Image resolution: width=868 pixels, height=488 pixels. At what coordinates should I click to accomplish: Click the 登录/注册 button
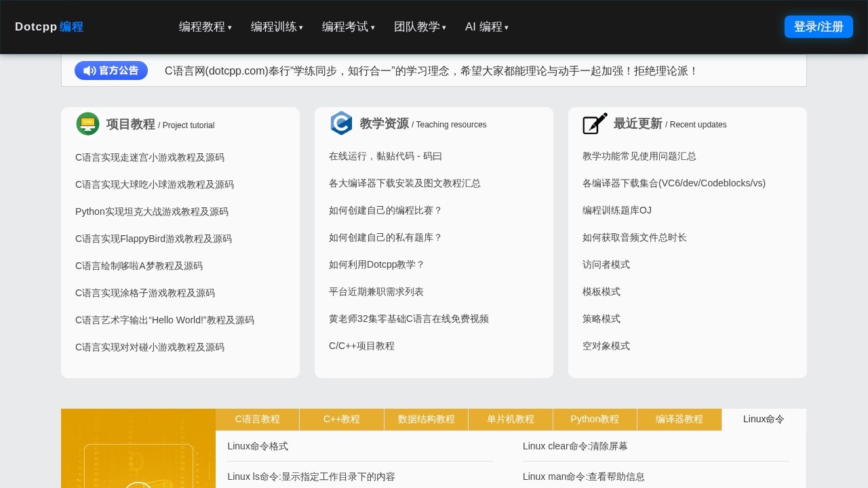pyautogui.click(x=818, y=26)
